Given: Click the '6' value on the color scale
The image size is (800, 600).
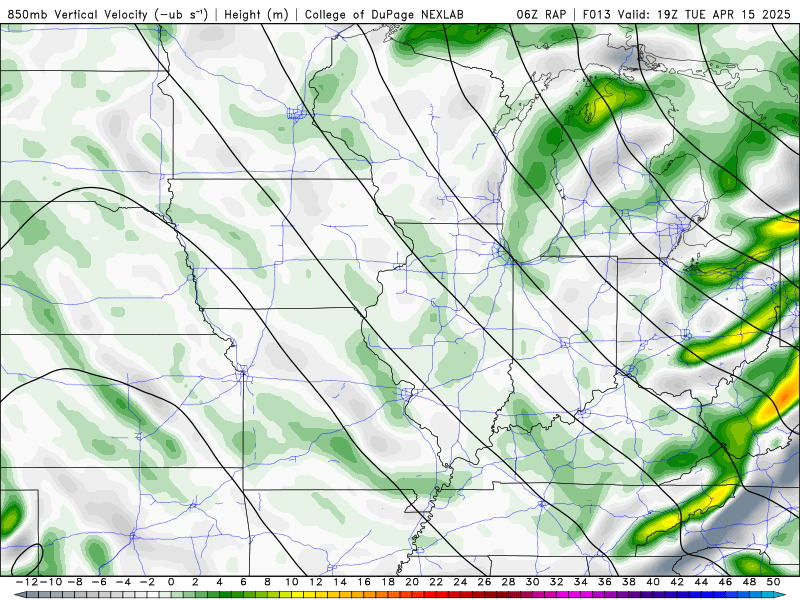Looking at the screenshot, I should (x=243, y=582).
